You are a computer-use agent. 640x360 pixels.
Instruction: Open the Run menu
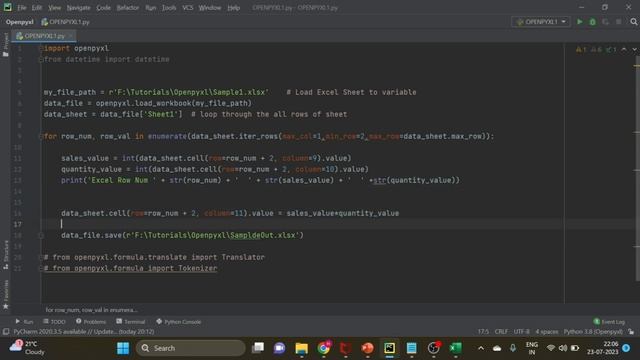pos(151,8)
